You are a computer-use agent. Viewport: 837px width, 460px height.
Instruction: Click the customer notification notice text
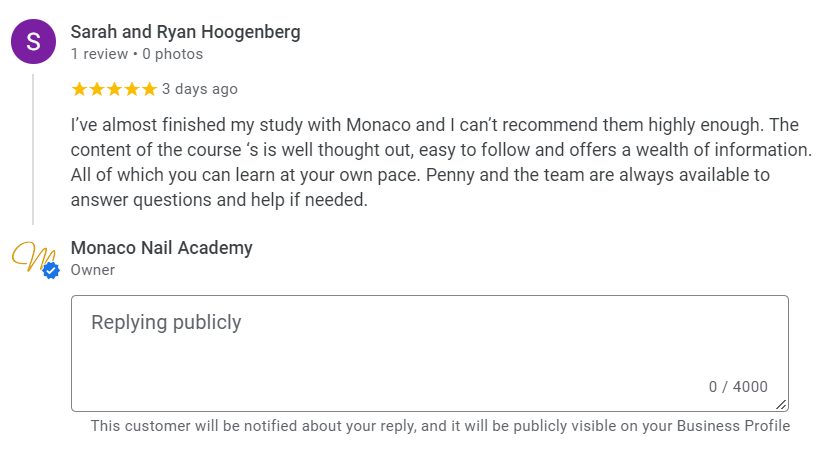pyautogui.click(x=440, y=426)
